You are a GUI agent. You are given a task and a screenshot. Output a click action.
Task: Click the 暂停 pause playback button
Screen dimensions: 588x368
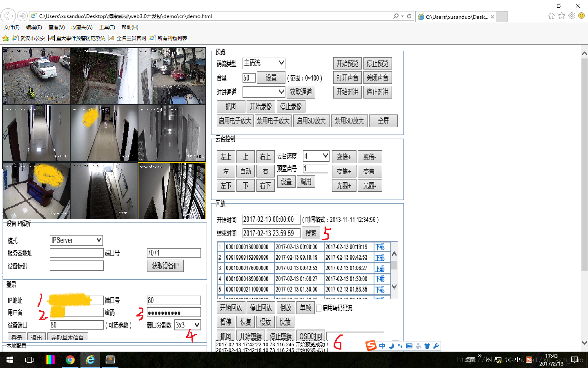tap(226, 322)
